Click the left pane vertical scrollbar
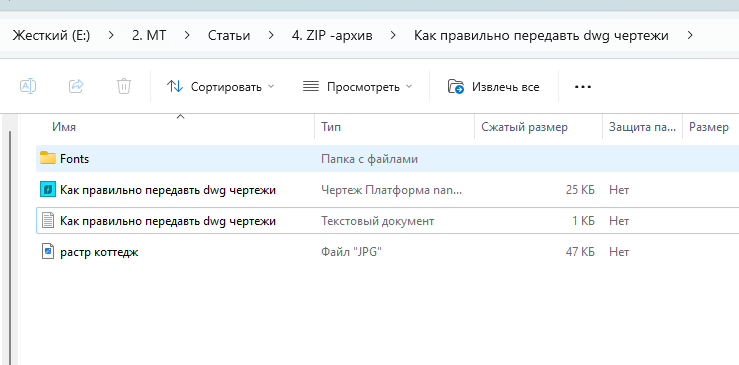Screen dimensions: 739x365 click(10, 248)
